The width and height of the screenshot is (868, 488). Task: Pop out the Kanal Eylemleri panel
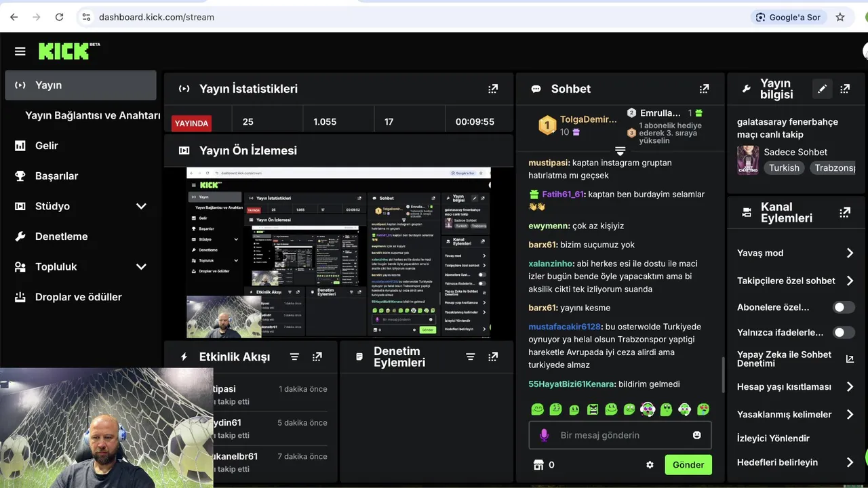(845, 212)
